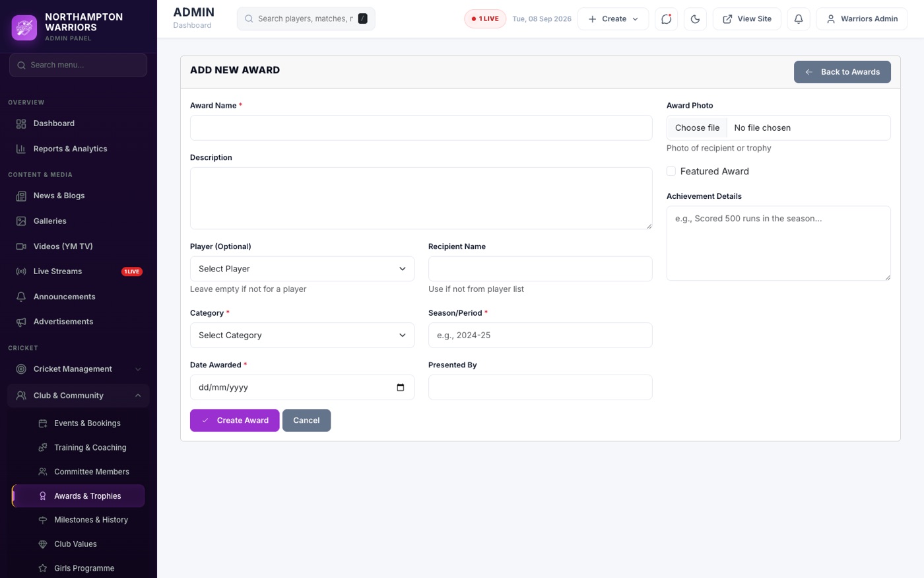Screen dimensions: 924x578
Task: Open the Warriors Admin user menu
Action: click(x=862, y=18)
